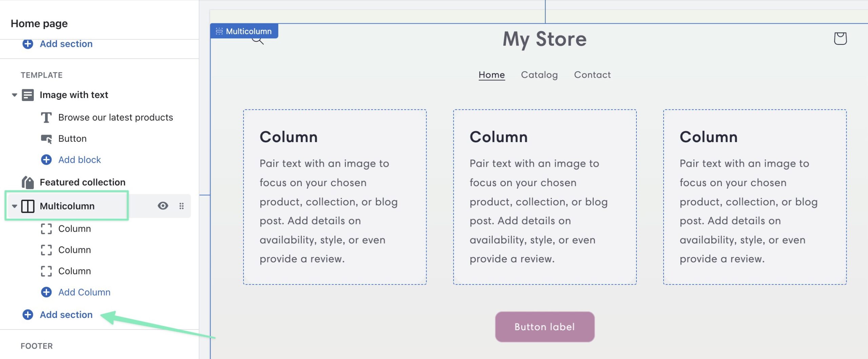Click the Add block link

[x=79, y=160]
